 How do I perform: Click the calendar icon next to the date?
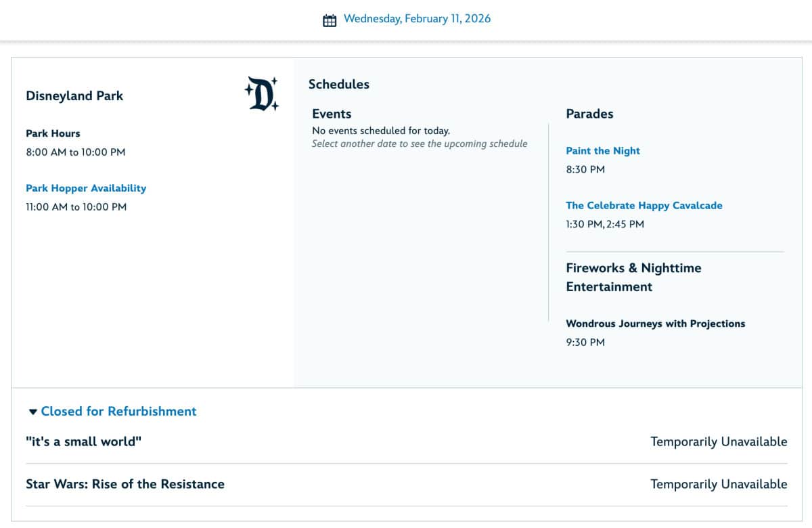point(330,19)
